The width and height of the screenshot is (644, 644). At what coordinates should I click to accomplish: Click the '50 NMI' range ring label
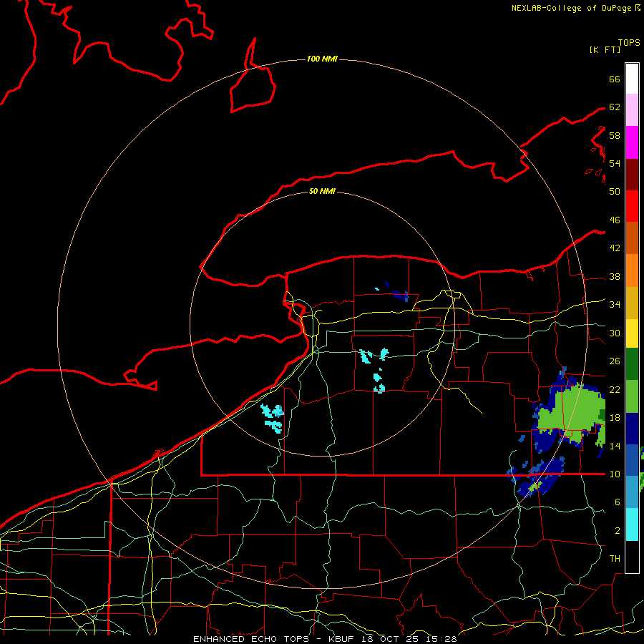coord(322,191)
